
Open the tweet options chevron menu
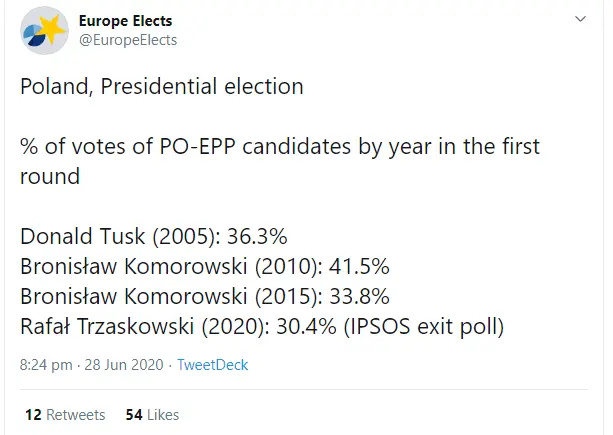point(581,21)
